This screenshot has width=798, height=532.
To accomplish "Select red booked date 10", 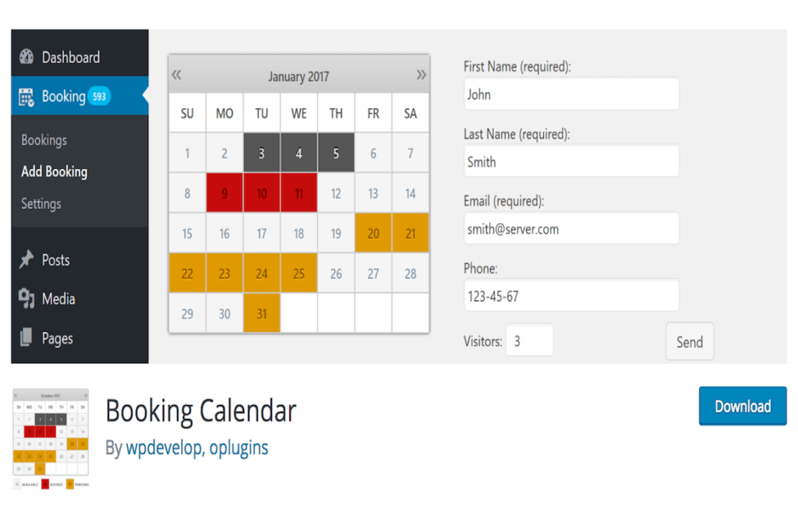I will [x=262, y=192].
